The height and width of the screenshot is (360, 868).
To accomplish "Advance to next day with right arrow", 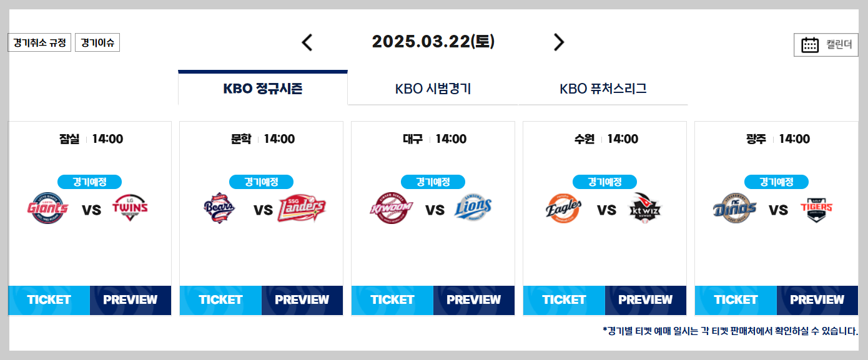I will click(x=559, y=42).
